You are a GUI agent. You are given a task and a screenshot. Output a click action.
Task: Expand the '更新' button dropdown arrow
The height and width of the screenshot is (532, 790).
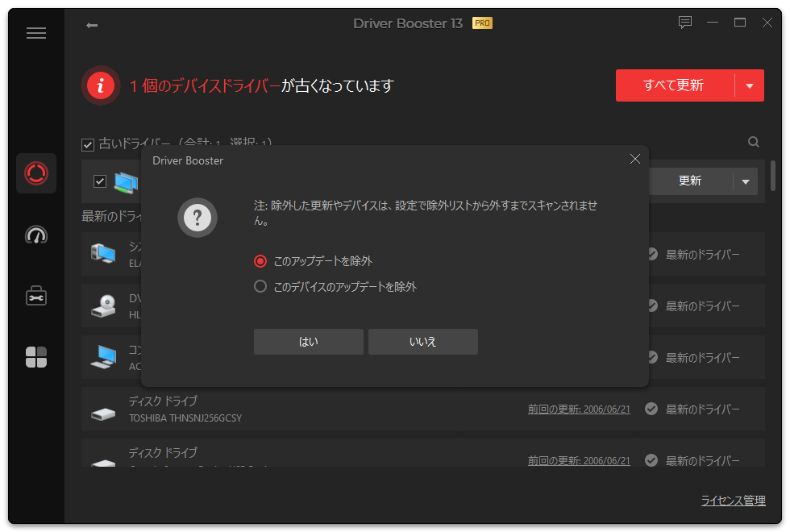[x=745, y=181]
